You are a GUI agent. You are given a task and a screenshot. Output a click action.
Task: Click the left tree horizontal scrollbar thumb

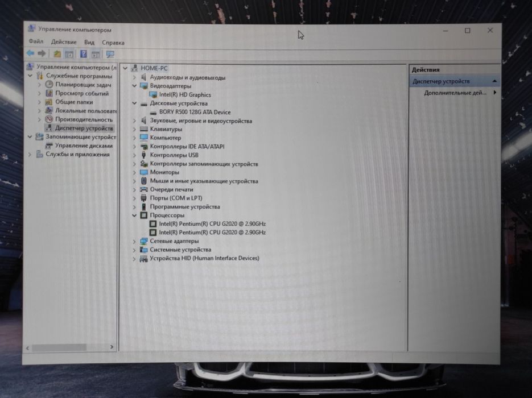(x=59, y=347)
